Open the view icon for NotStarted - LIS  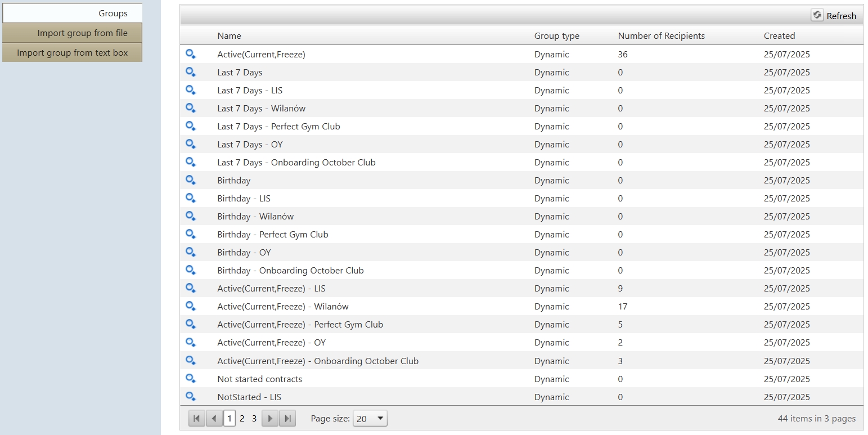[x=191, y=397]
